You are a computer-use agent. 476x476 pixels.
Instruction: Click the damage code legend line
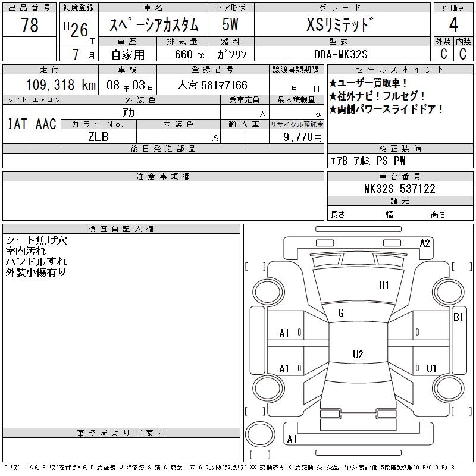click(230, 468)
